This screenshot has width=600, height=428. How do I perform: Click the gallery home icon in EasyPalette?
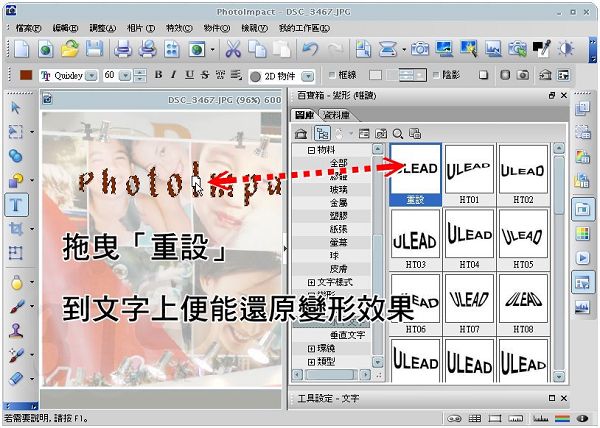tap(302, 133)
